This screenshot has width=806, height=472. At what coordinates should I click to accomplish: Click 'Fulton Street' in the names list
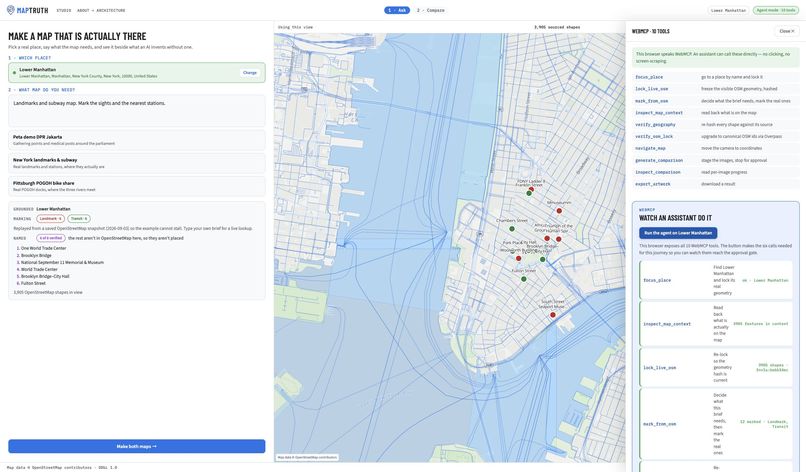[33, 283]
